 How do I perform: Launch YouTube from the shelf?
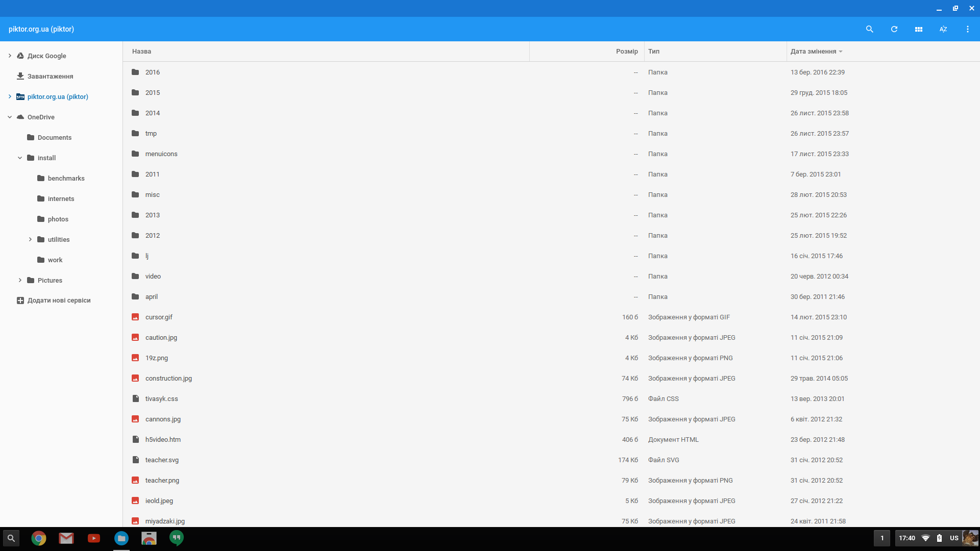click(x=94, y=538)
